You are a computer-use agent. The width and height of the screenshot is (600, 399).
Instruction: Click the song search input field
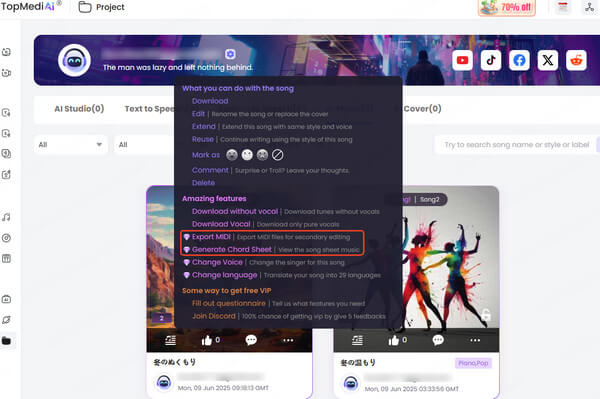517,145
